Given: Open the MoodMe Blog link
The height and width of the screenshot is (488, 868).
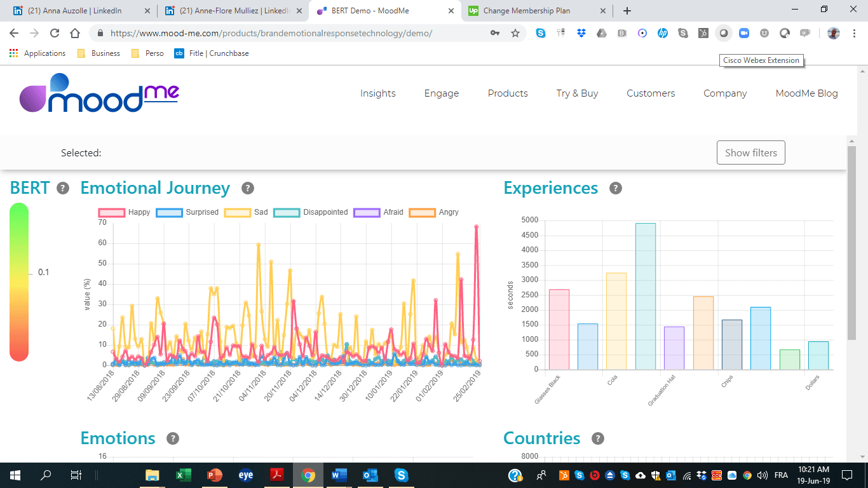Looking at the screenshot, I should point(806,93).
